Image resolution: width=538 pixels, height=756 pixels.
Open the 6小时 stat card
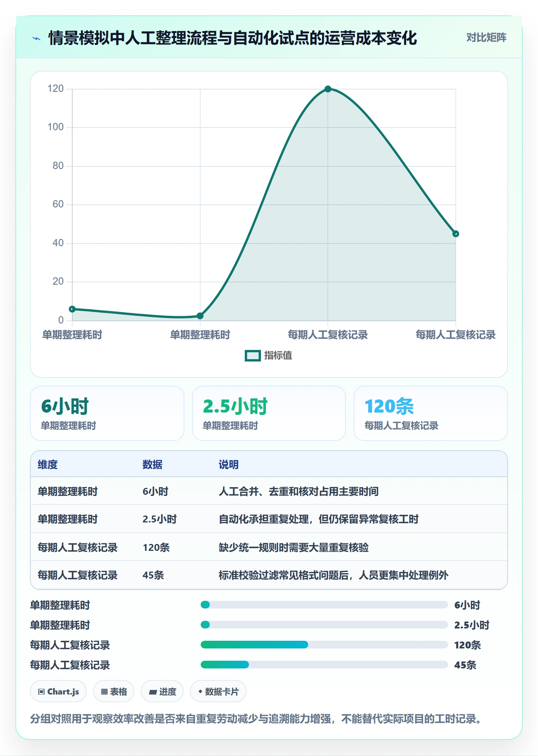pyautogui.click(x=107, y=413)
